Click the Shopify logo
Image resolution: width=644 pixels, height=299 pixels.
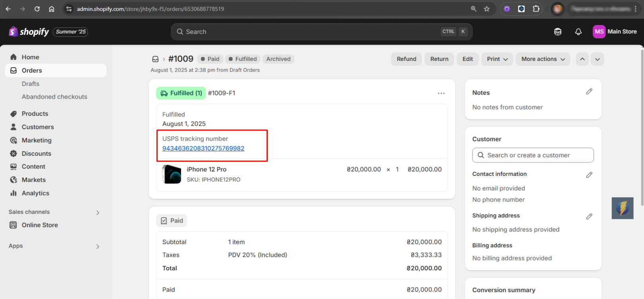pos(29,31)
